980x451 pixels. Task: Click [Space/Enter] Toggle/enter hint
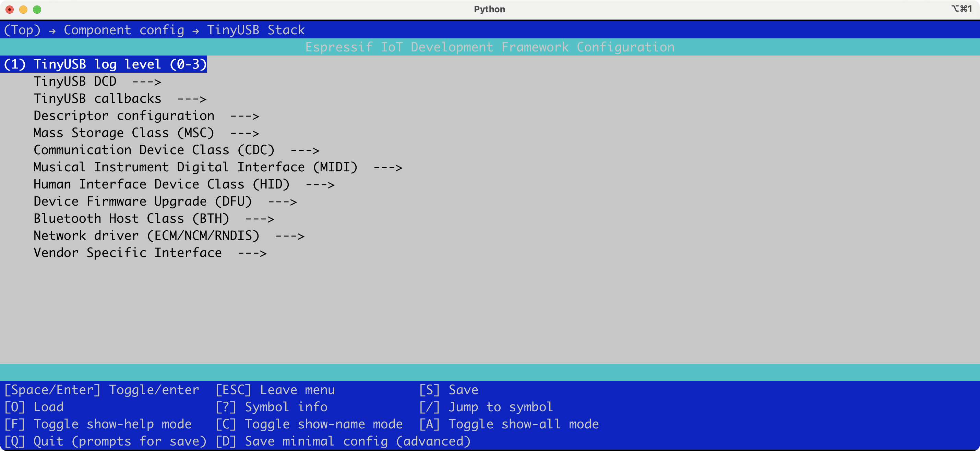101,390
